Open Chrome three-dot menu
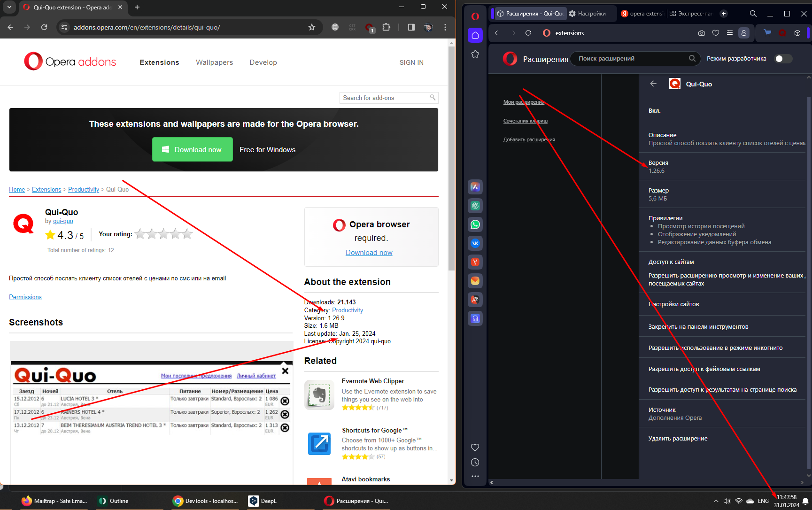812x510 pixels. [445, 27]
